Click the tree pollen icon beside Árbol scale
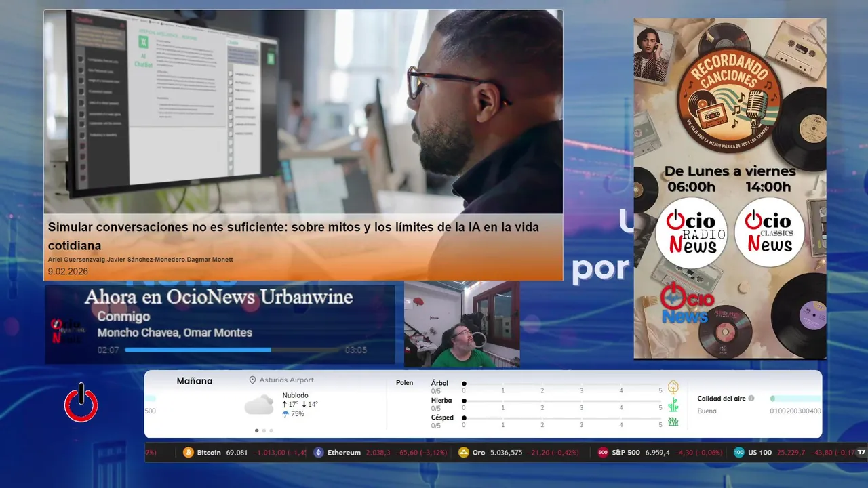 pyautogui.click(x=673, y=387)
